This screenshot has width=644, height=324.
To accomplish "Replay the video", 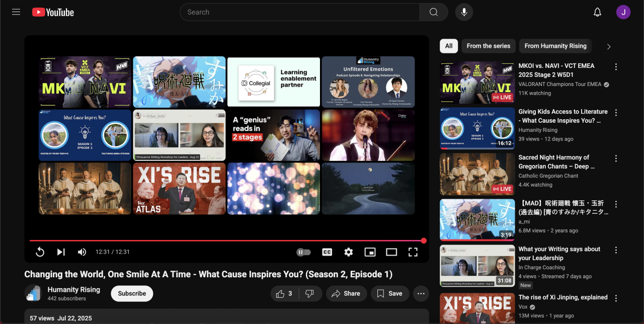I will point(40,252).
